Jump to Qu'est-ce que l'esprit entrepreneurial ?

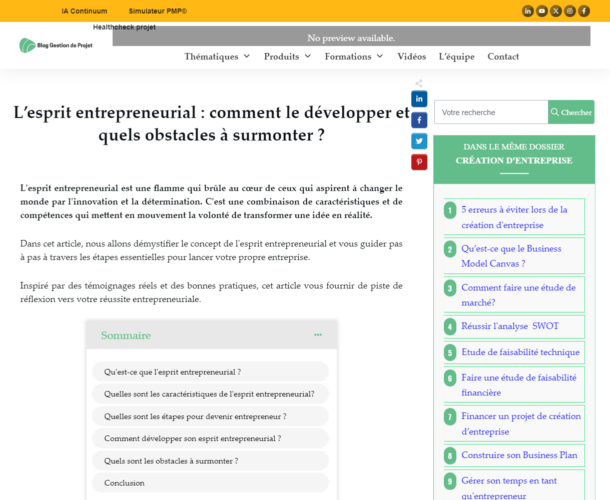[x=210, y=372]
